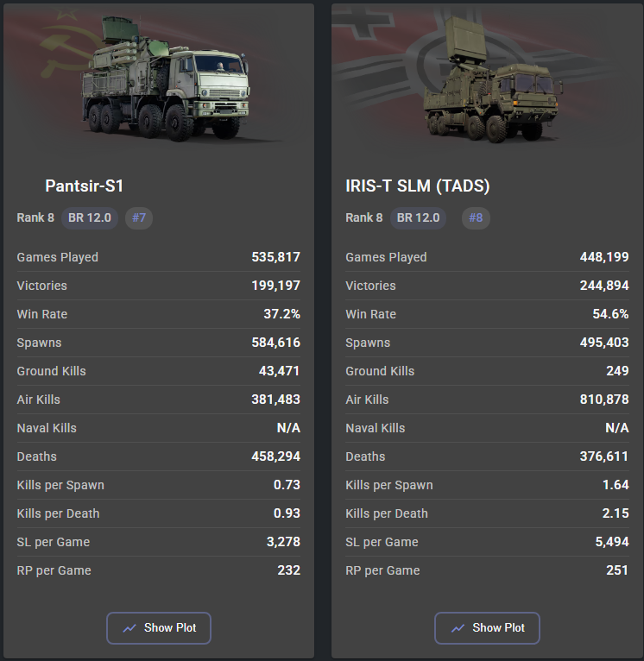
Task: Click the Soviet hammer and sickle flag icon
Action: tap(67, 47)
